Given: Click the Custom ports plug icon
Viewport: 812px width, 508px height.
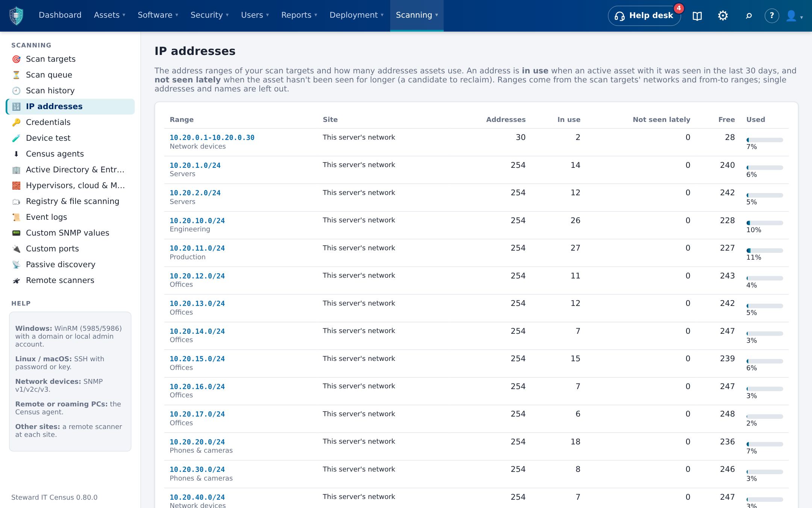Looking at the screenshot, I should point(16,249).
